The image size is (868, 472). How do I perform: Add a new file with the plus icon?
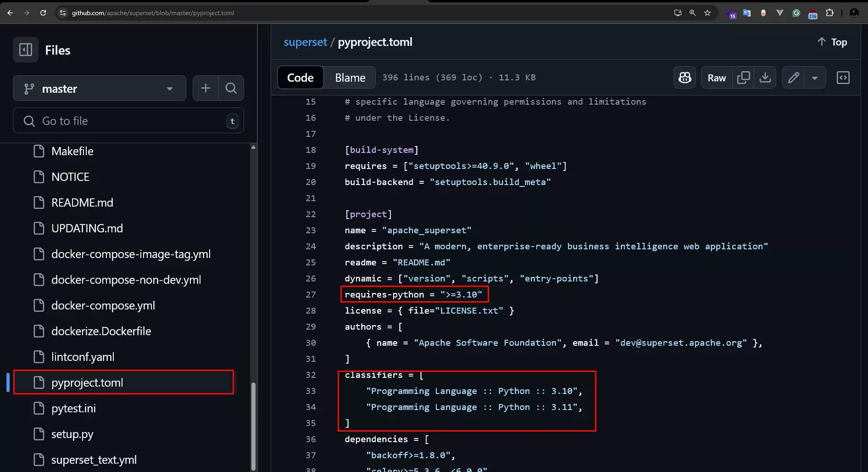click(206, 88)
